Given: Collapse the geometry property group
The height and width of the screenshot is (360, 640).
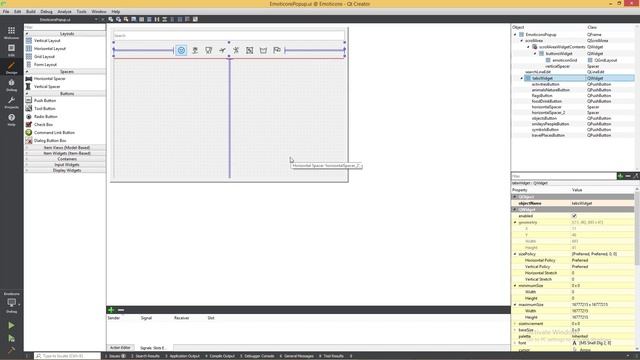Looking at the screenshot, I should [x=515, y=222].
